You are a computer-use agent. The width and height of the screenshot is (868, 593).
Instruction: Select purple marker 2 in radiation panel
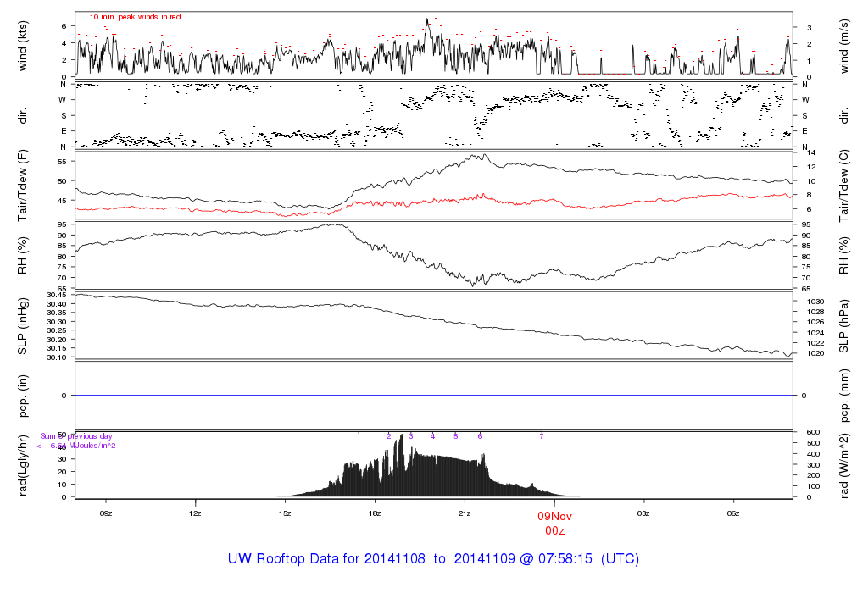tap(388, 436)
